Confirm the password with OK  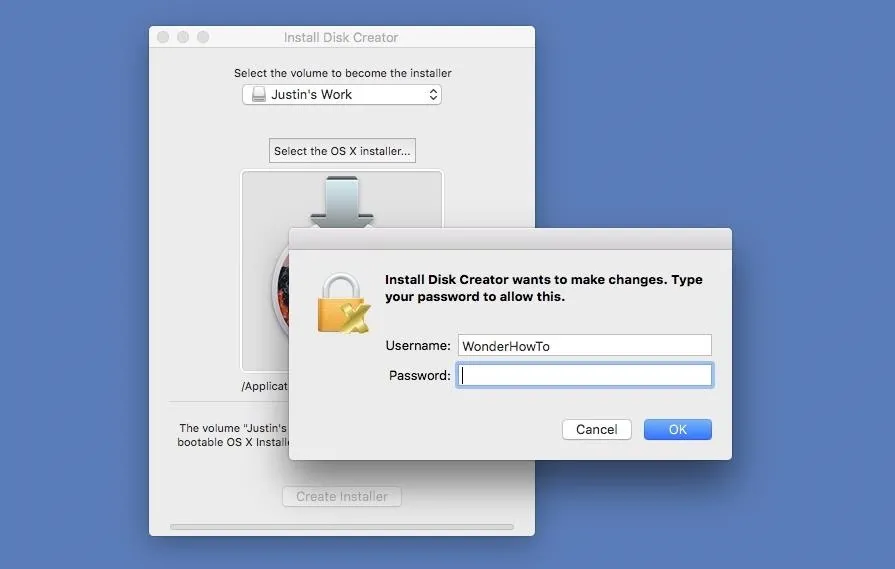coord(678,429)
